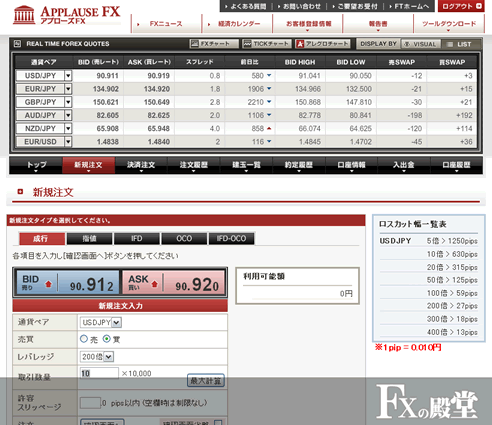The height and width of the screenshot is (425, 492).
Task: Select the 建玉一覧 navigation tab
Action: (246, 165)
